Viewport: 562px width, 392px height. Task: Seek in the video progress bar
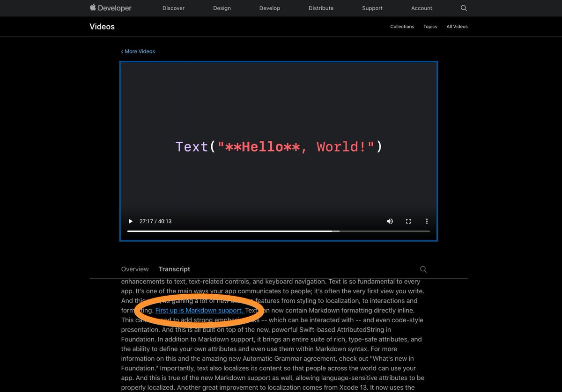tap(278, 231)
